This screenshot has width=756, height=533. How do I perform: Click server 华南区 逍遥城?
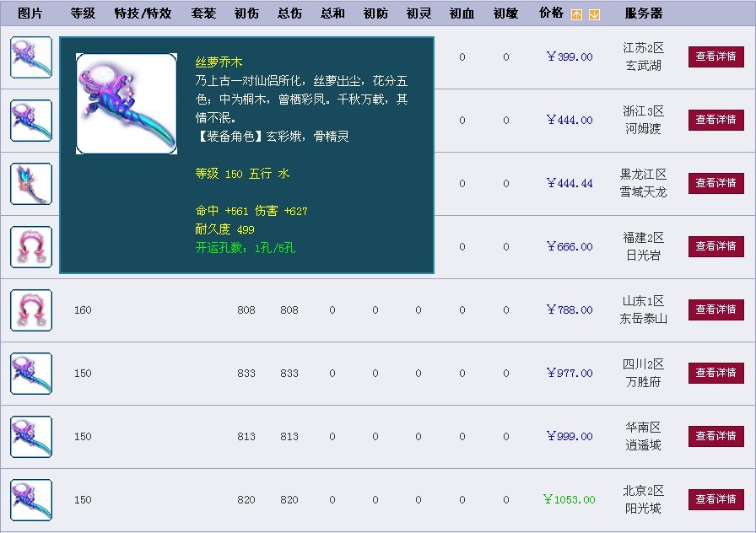[643, 436]
